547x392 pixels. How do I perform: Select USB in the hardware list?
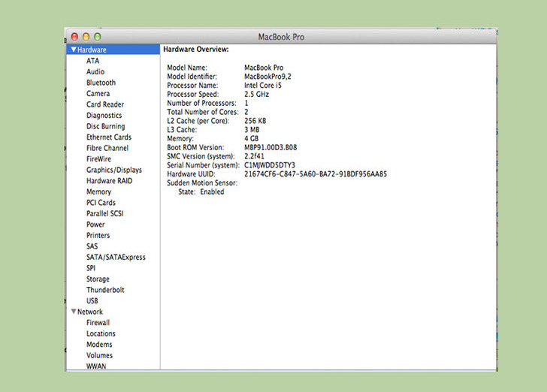coord(92,301)
